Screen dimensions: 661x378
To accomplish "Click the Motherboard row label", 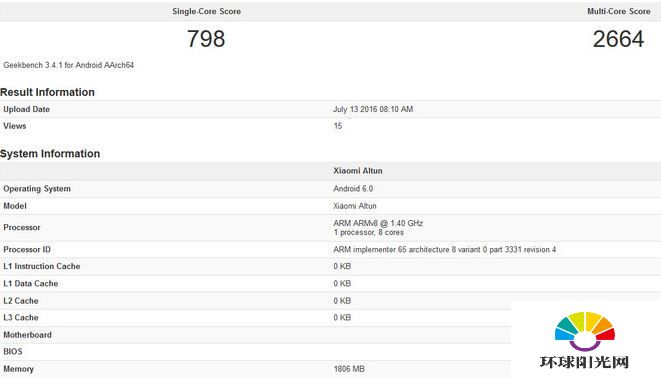I will 27,335.
